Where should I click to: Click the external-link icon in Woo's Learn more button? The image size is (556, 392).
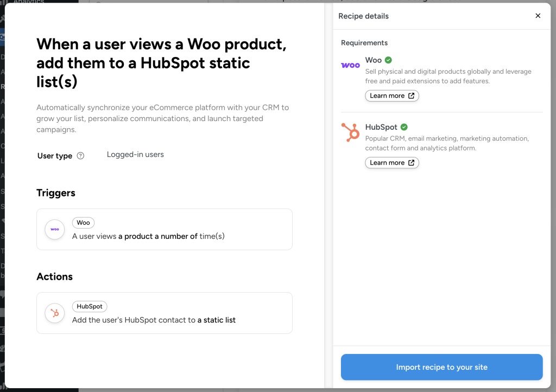tap(412, 96)
